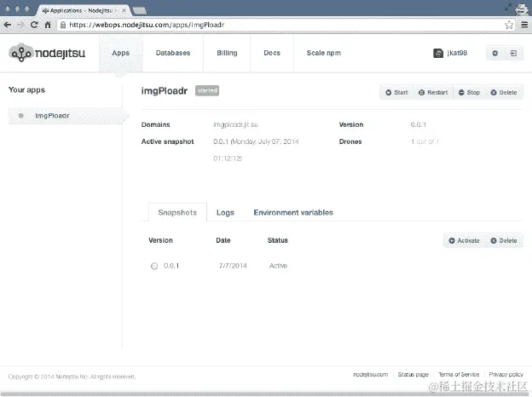Click the Stop app button
532x397 pixels.
469,93
